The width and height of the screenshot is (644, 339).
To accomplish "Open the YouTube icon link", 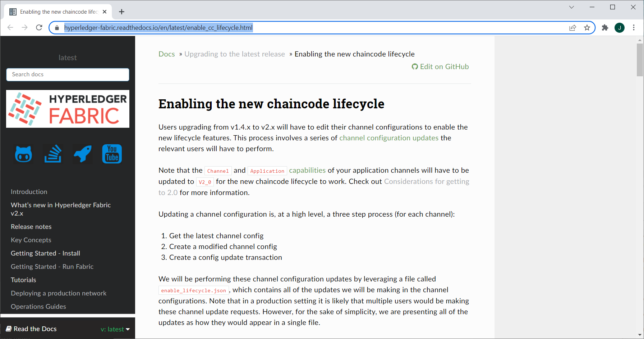I will pos(112,154).
